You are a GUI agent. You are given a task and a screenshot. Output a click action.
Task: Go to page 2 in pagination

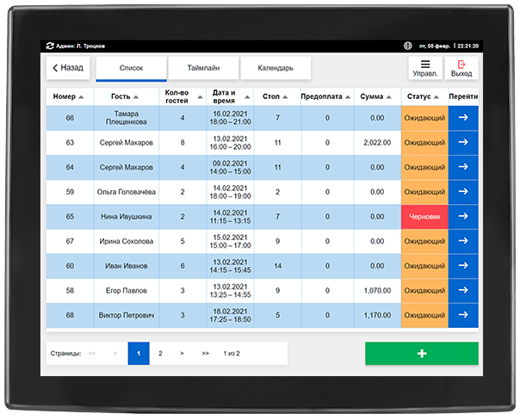pos(160,354)
